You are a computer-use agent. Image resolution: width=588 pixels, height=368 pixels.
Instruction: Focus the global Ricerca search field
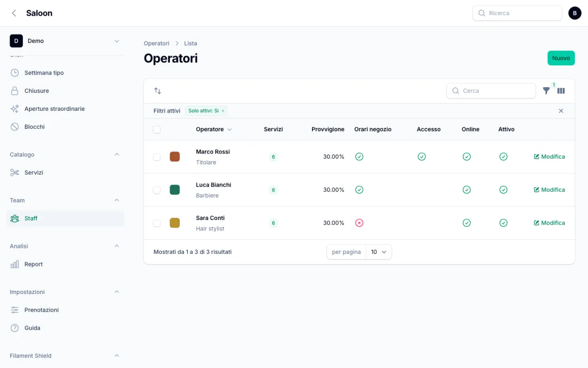(x=517, y=13)
